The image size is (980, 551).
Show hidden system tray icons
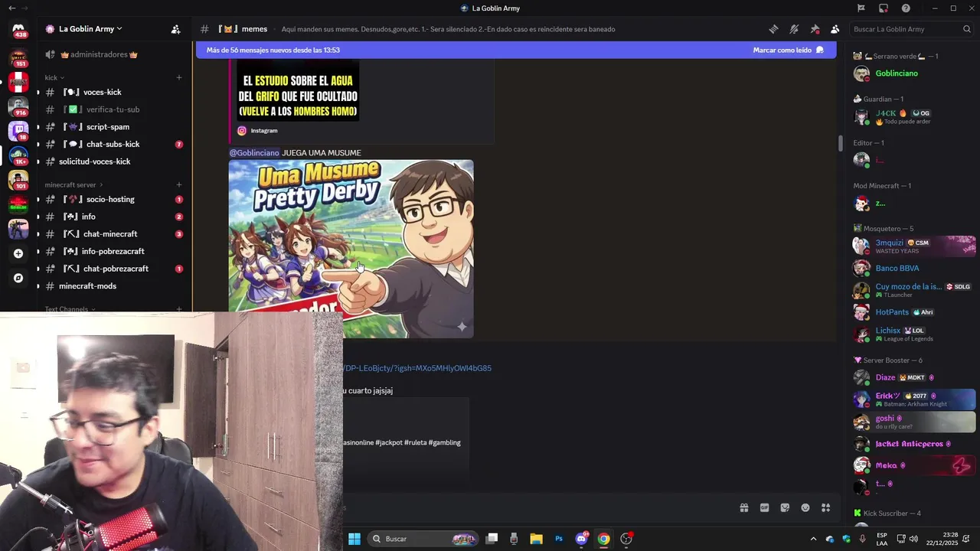point(813,539)
